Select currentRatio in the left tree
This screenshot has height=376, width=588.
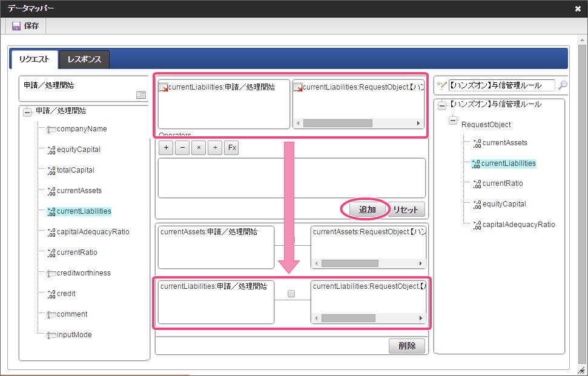pyautogui.click(x=77, y=252)
